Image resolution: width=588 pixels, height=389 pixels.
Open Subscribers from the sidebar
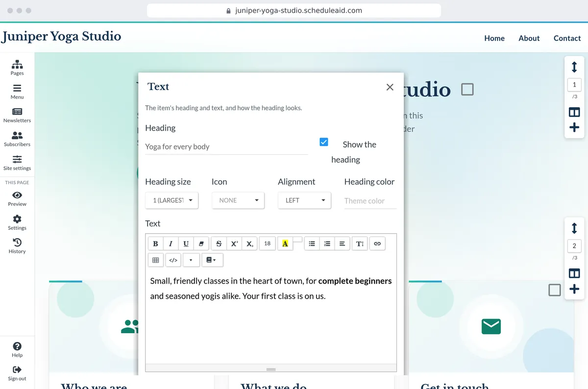[x=17, y=139]
